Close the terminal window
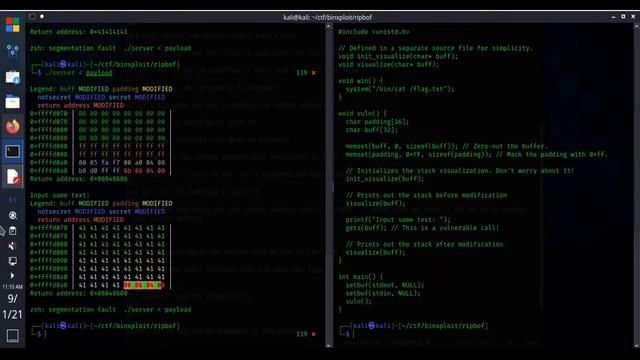Viewport: 640px width, 360px height. point(633,17)
